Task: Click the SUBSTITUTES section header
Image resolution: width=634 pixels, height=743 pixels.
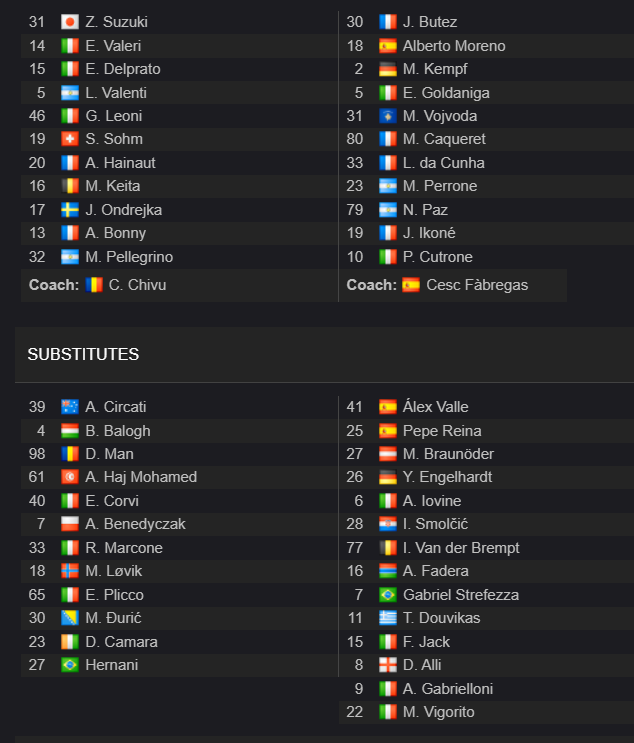Action: 83,354
